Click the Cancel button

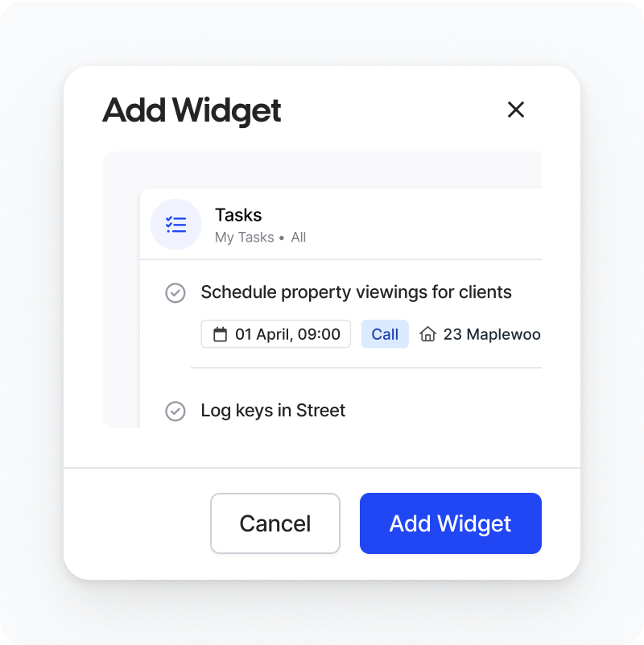[x=275, y=523]
